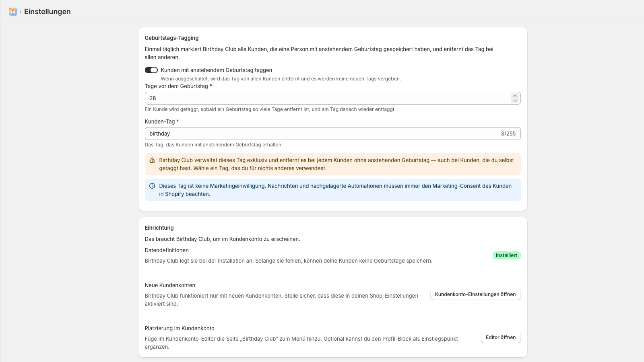Click the 'Editor öffnen' button
Viewport: 644px width, 362px height.
[x=501, y=337]
